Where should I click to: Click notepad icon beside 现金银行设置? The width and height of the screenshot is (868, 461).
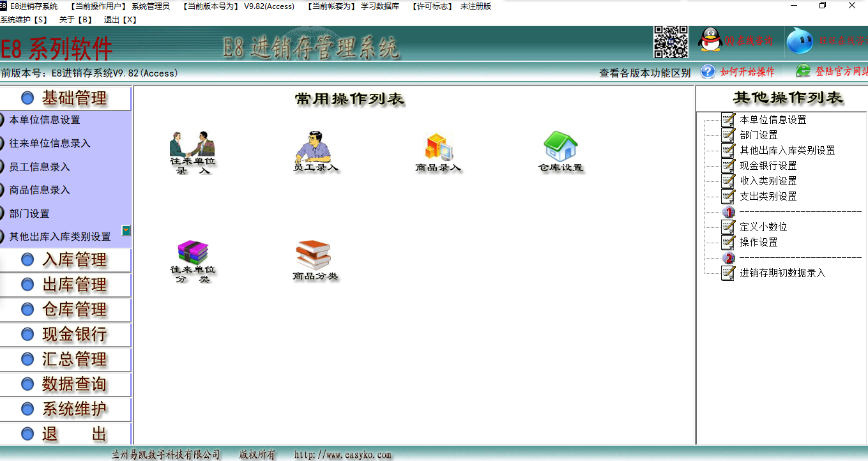coord(728,165)
